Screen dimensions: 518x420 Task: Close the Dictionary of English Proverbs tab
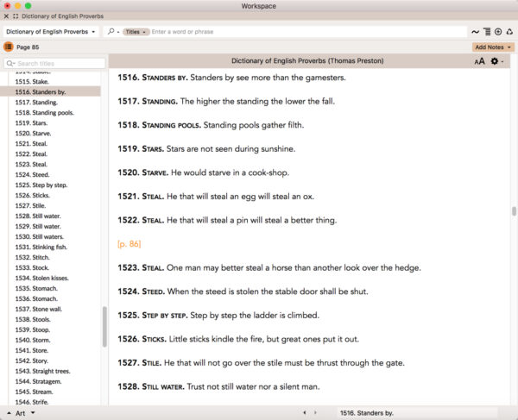[x=6, y=16]
